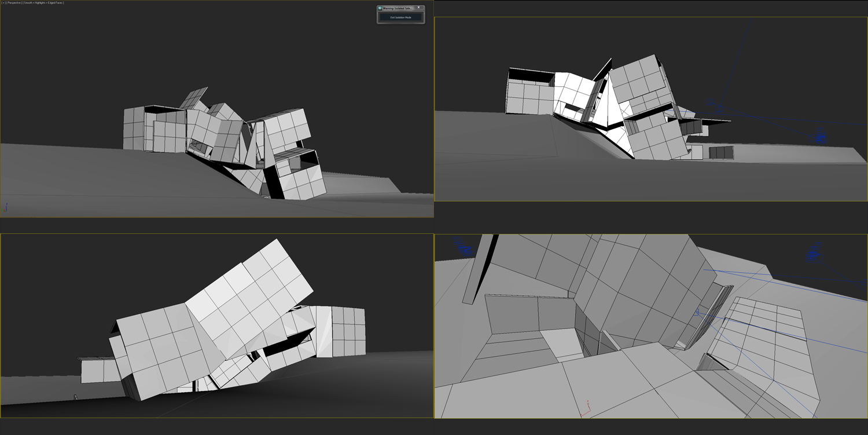Open the [+] viewport general menu

click(x=3, y=3)
